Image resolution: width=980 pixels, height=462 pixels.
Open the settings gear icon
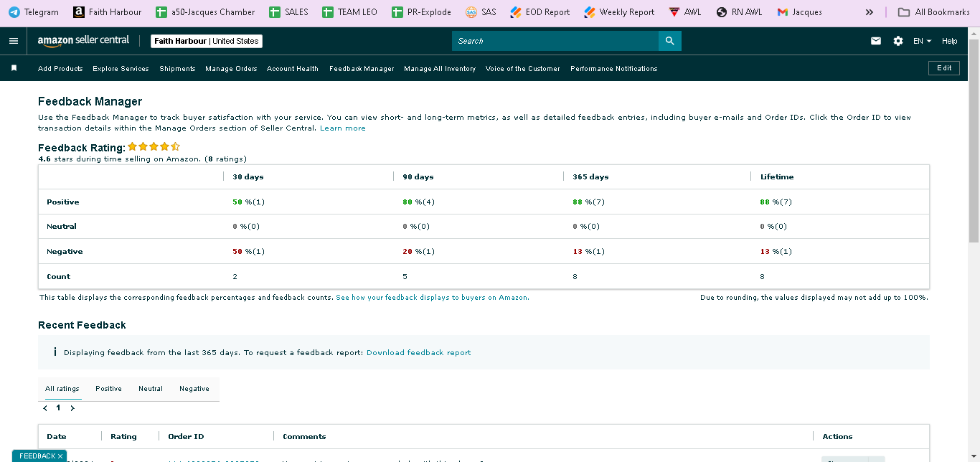pos(898,41)
